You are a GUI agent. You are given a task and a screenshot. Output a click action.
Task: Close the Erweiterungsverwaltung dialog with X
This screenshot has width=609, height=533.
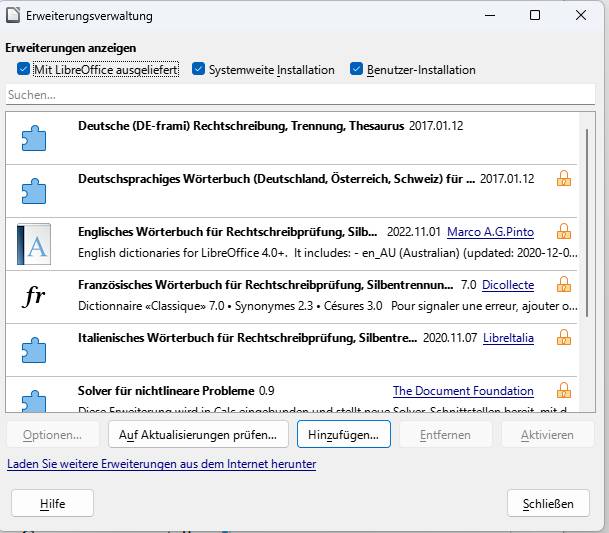tap(581, 15)
